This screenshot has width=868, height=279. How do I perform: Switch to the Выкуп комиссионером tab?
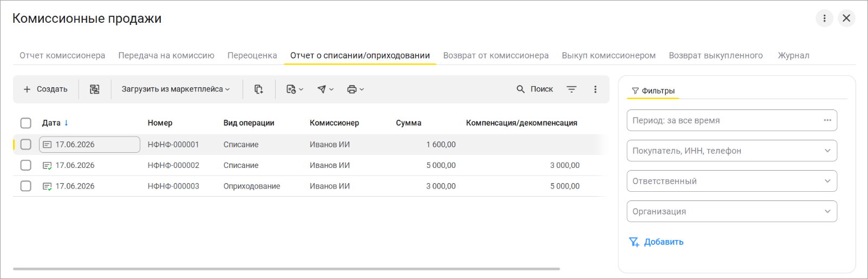[609, 55]
